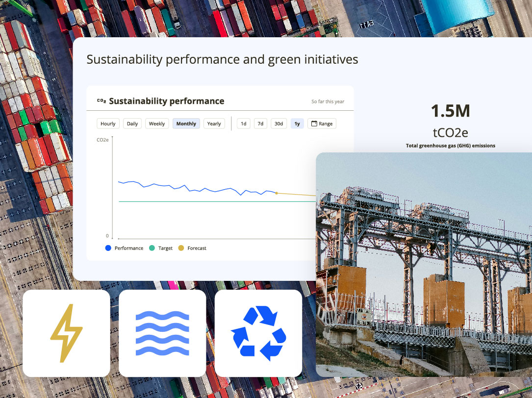532x398 pixels.
Task: Choose the 30d time span
Action: pos(279,124)
